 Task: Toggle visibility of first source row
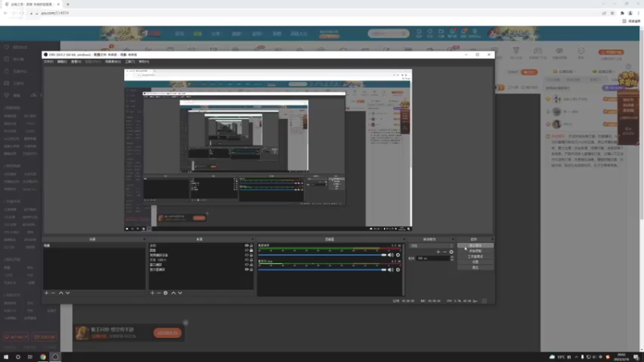[247, 245]
